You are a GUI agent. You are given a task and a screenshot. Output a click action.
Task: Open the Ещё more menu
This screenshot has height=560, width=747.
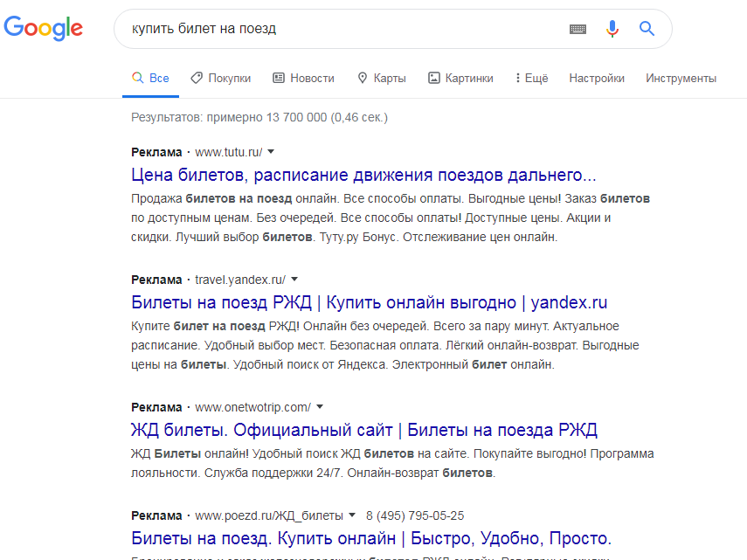[x=532, y=78]
